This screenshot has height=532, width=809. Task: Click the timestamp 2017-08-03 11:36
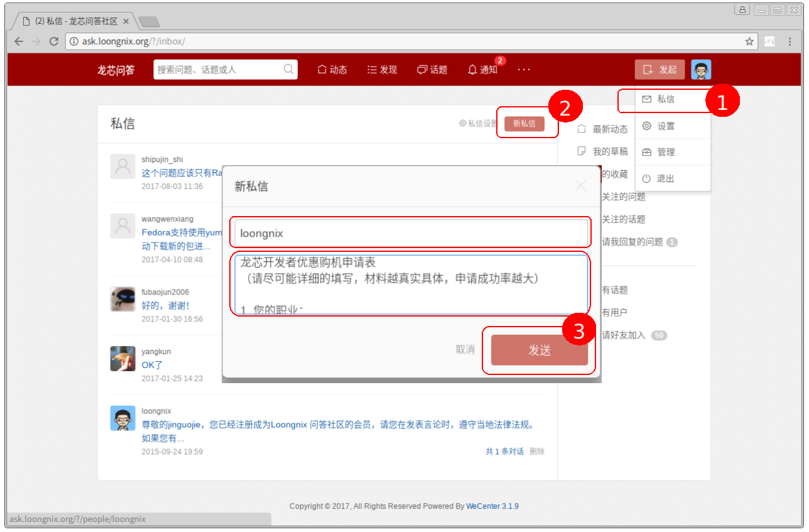coord(172,187)
